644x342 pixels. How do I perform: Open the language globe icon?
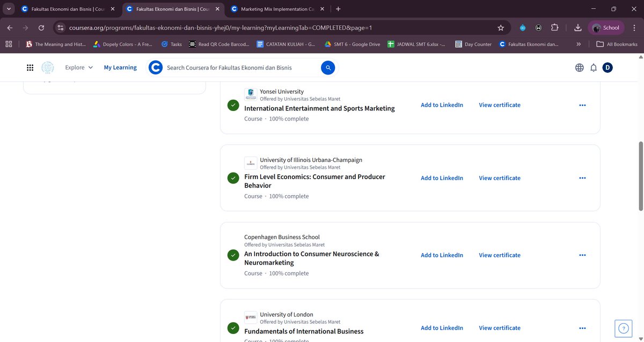coord(579,68)
